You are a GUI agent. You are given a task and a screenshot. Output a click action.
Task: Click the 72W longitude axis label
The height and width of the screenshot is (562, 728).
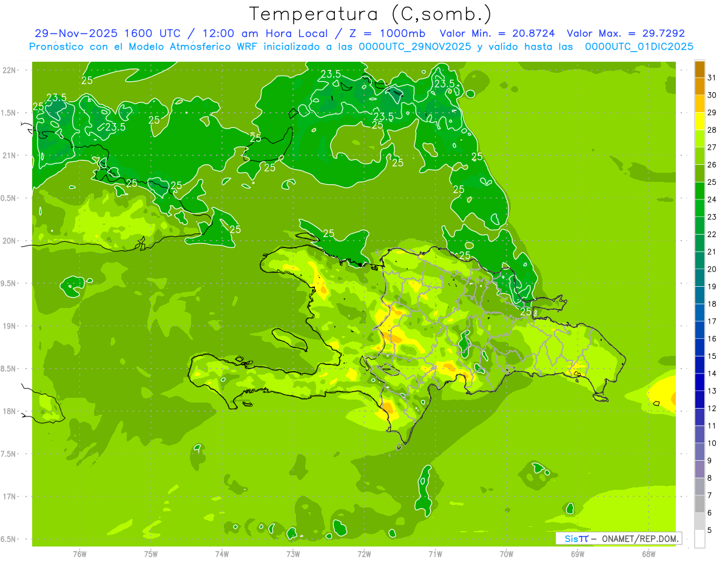tap(364, 554)
